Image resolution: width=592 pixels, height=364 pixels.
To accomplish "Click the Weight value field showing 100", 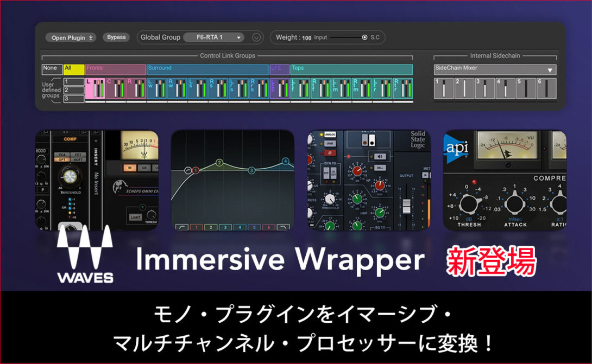I will coord(306,37).
